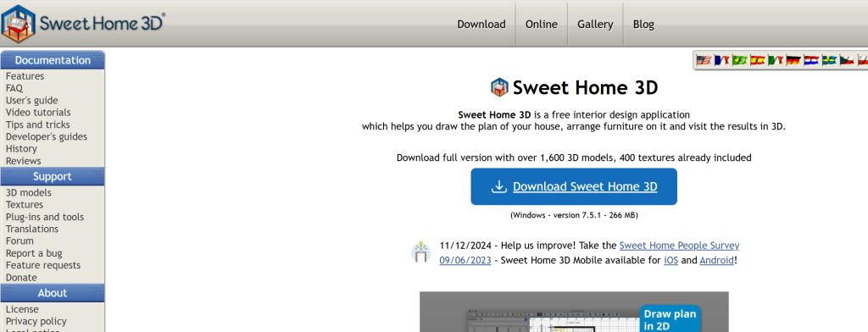Switch to French via the France flag
The height and width of the screenshot is (332, 868).
click(x=722, y=60)
